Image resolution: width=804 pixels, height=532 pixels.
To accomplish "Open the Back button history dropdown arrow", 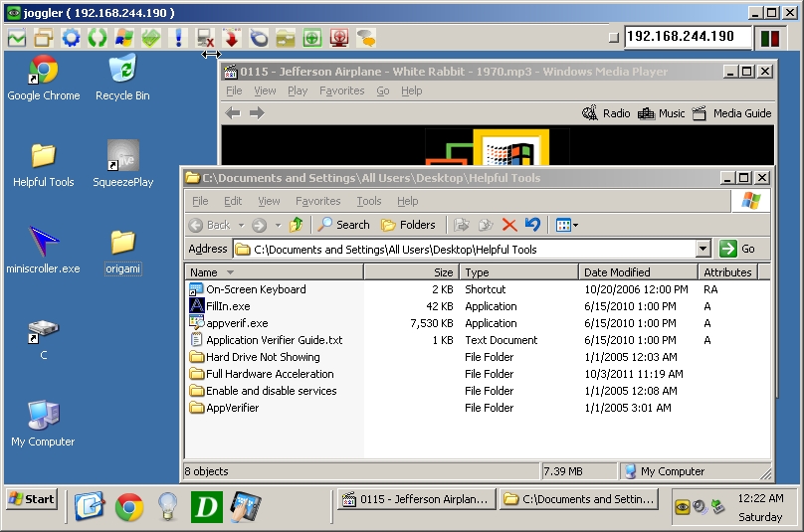I will (241, 225).
